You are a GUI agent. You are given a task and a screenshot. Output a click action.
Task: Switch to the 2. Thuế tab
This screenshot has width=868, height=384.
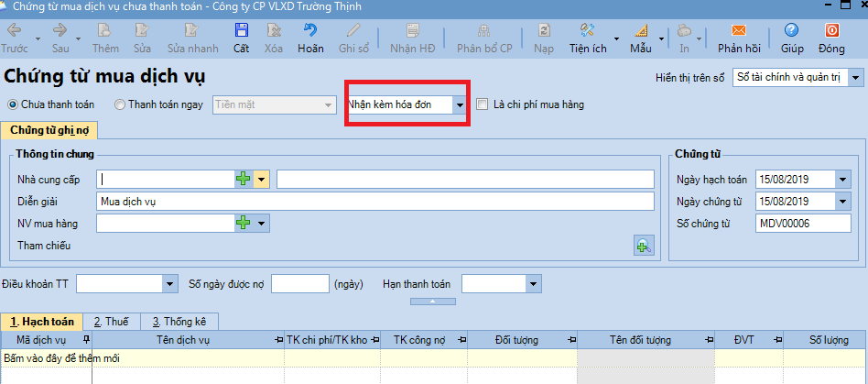[111, 322]
